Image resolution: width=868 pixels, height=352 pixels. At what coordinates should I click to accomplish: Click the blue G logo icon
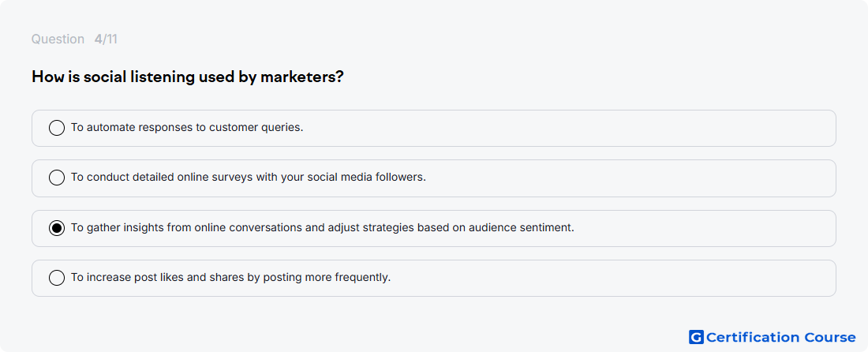[696, 337]
